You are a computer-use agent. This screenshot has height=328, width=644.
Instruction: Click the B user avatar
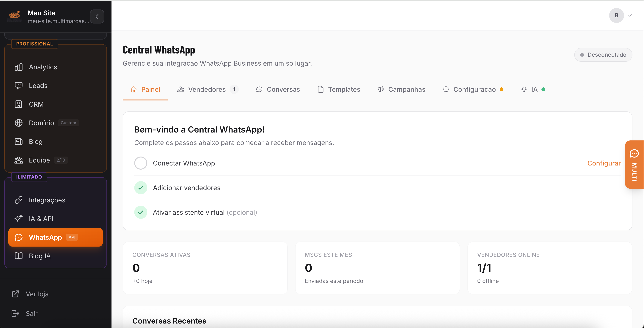[x=616, y=15]
